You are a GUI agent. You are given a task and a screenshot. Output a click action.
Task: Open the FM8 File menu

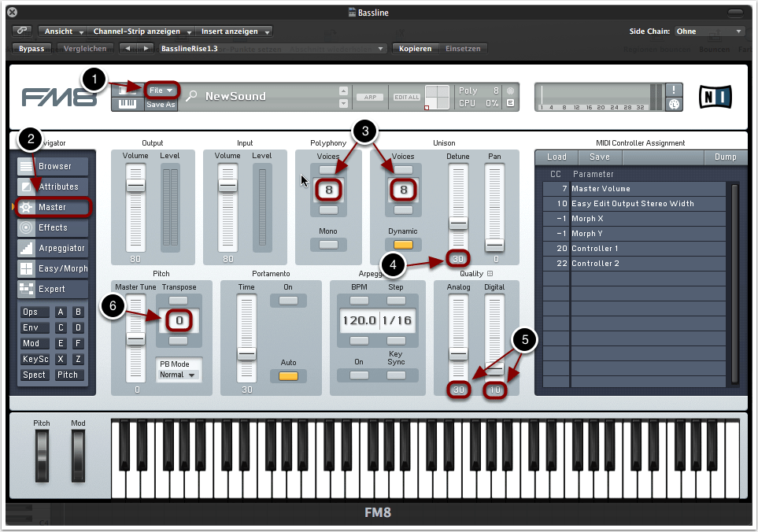tap(161, 91)
